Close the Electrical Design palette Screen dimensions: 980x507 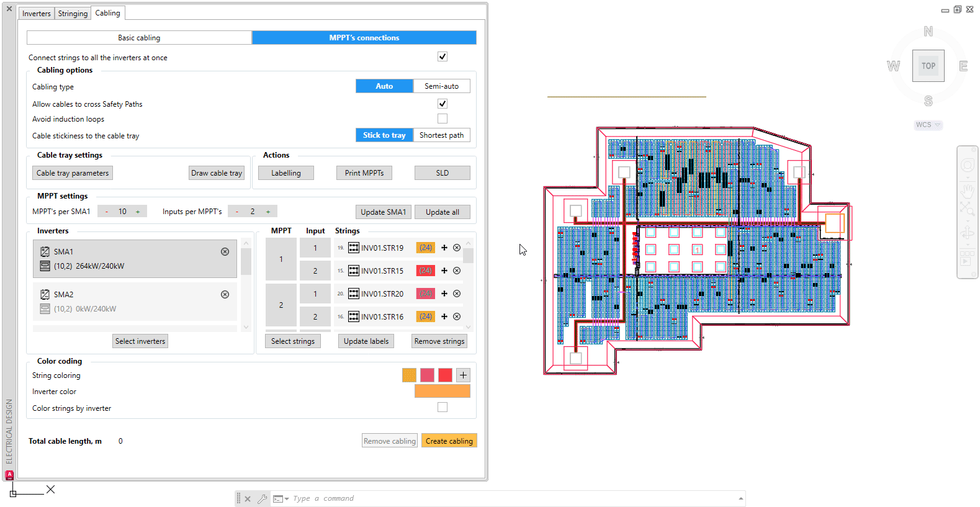9,9
